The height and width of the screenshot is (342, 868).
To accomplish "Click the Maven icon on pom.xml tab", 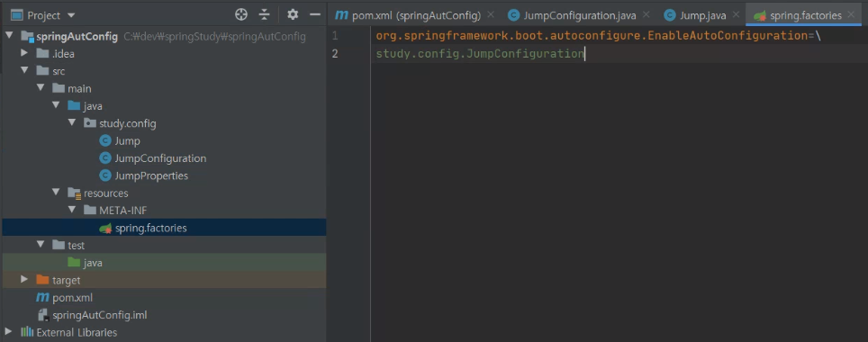I will 342,15.
